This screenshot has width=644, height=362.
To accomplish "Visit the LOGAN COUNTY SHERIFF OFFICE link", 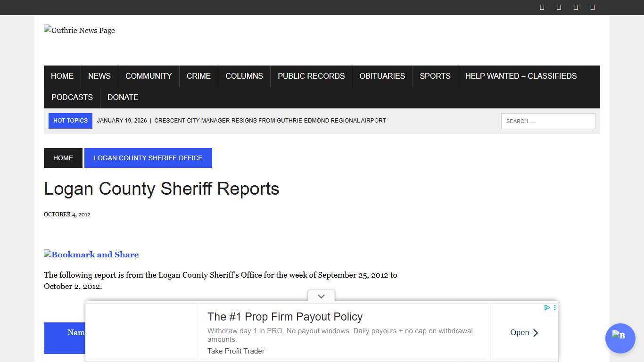I will click(x=148, y=157).
